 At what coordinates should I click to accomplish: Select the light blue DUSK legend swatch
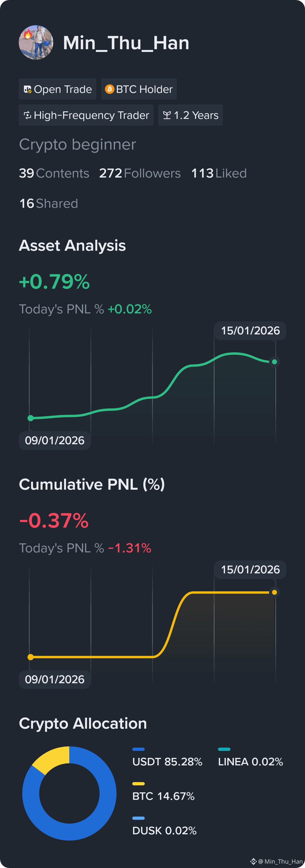point(138,818)
